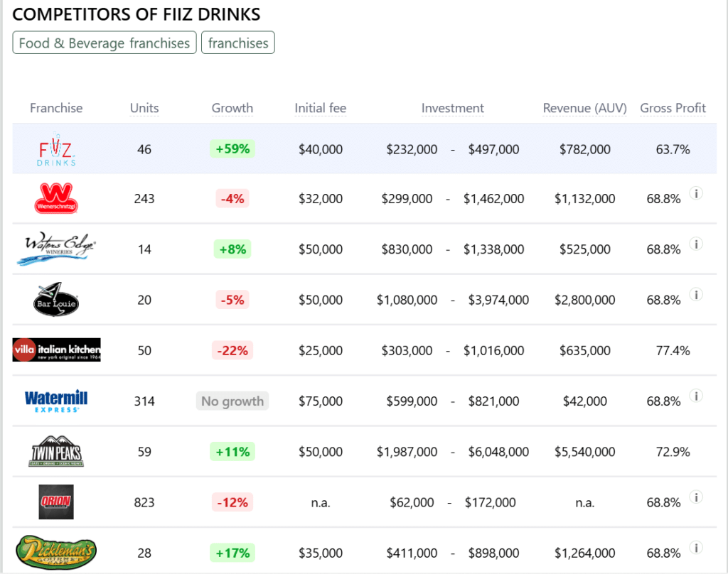Click the Investment column header
The image size is (728, 574).
(453, 108)
